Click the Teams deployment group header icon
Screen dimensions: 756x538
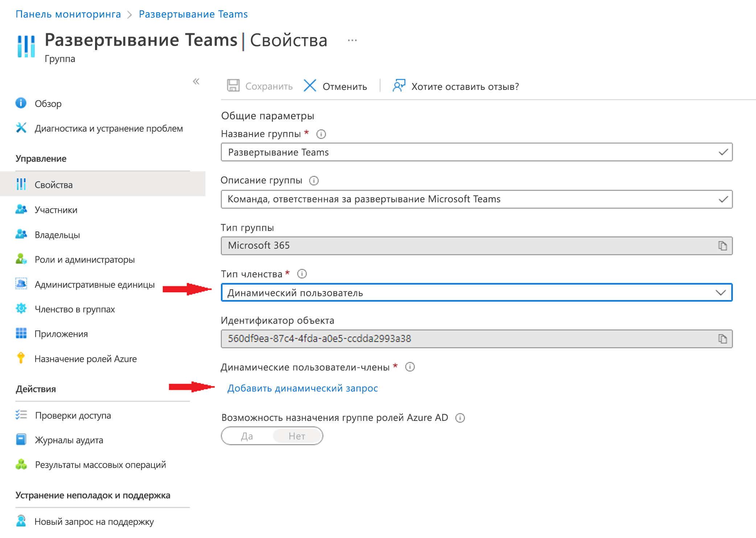pos(26,46)
